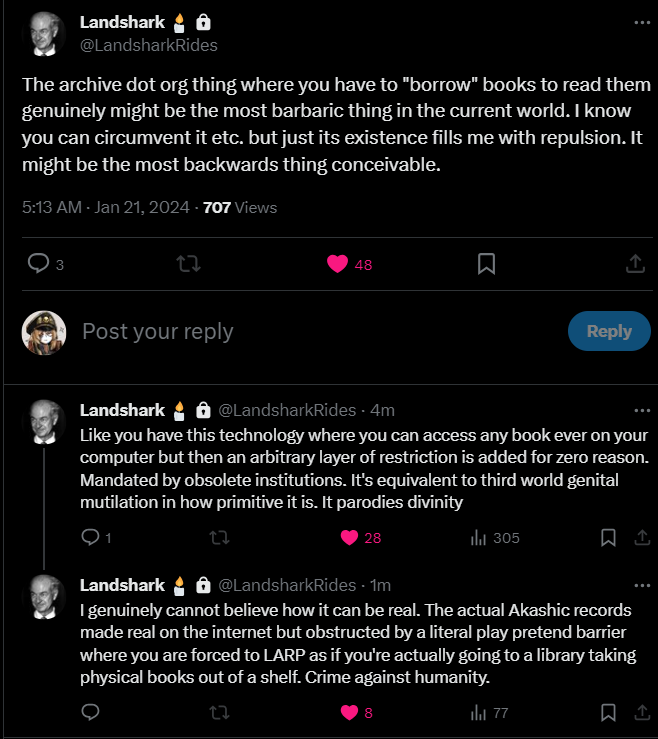This screenshot has width=658, height=739.
Task: Open reply icon showing 3 comments on main post
Action: point(45,264)
